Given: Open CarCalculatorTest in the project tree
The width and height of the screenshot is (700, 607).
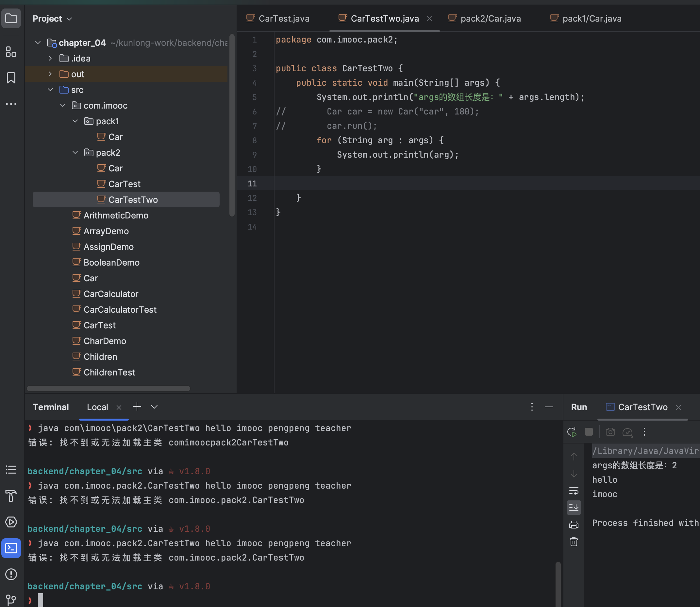Looking at the screenshot, I should tap(114, 310).
